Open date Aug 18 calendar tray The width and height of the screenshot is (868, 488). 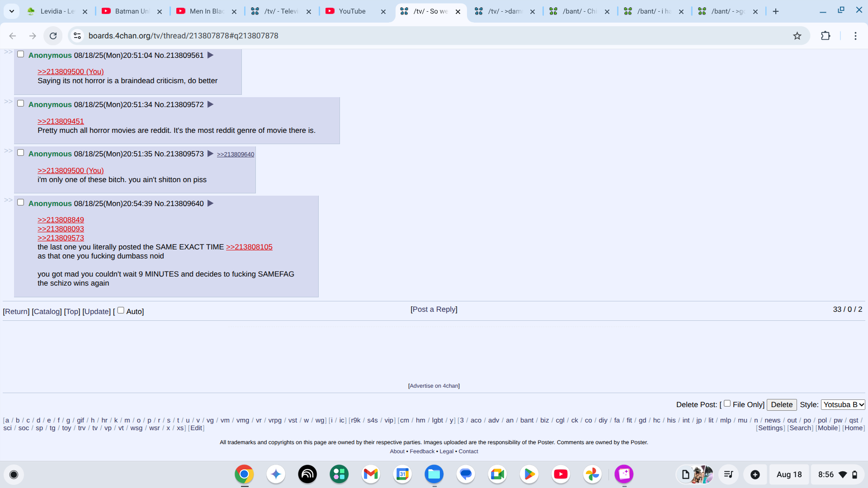pos(789,474)
